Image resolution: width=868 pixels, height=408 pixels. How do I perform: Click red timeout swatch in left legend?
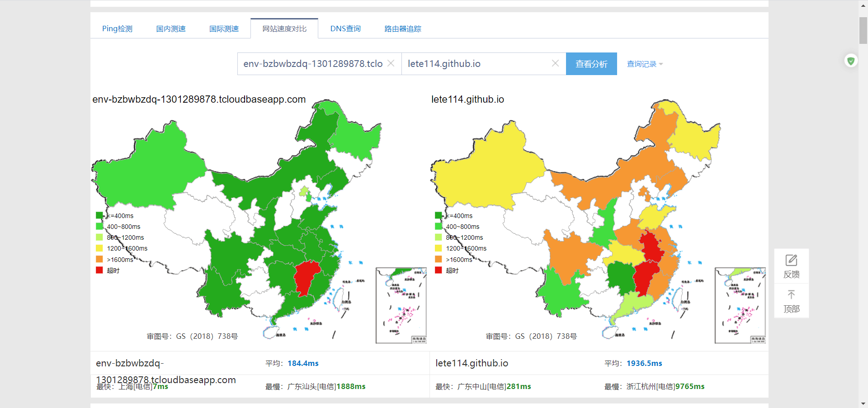point(99,270)
